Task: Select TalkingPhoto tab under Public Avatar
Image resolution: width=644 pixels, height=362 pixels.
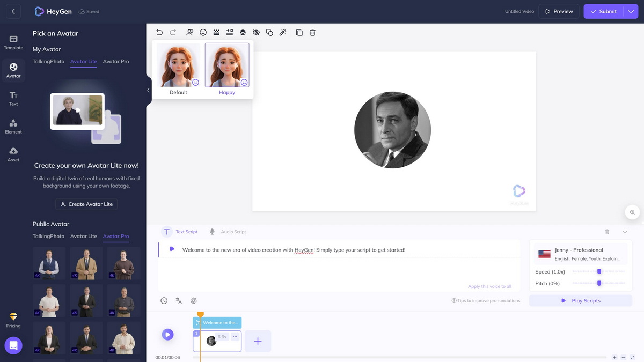Action: (x=48, y=236)
